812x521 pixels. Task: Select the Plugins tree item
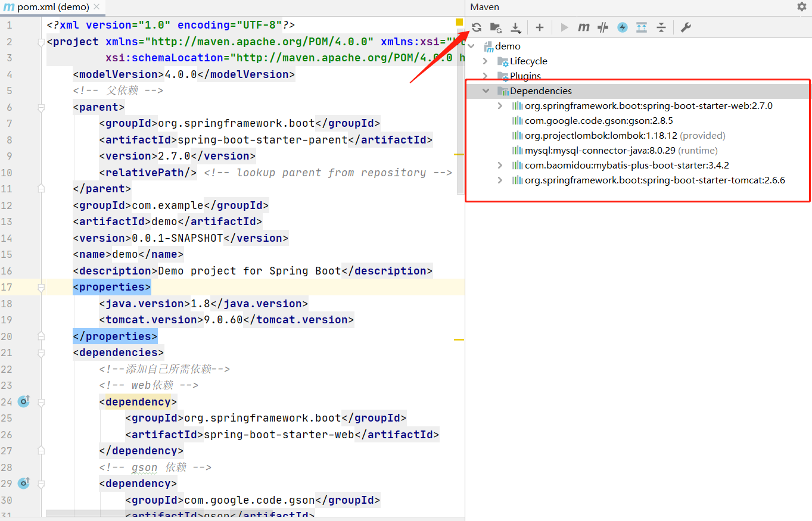tap(525, 76)
